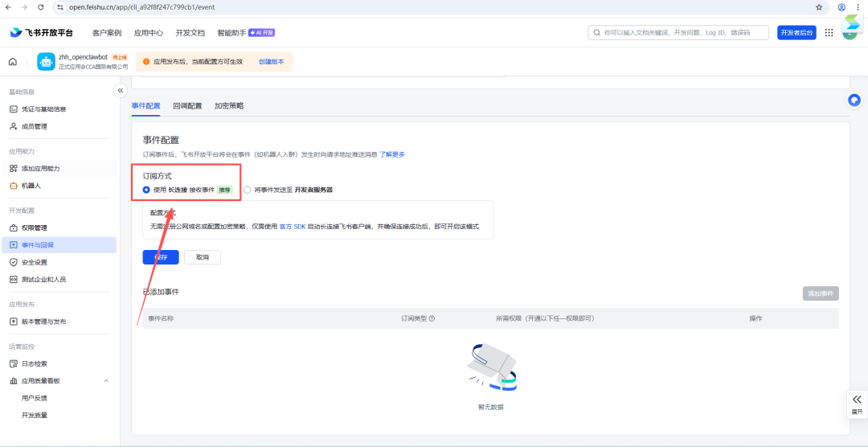Image resolution: width=868 pixels, height=447 pixels.
Task: Collapse 应用质量看板 with its chevron
Action: 106,380
